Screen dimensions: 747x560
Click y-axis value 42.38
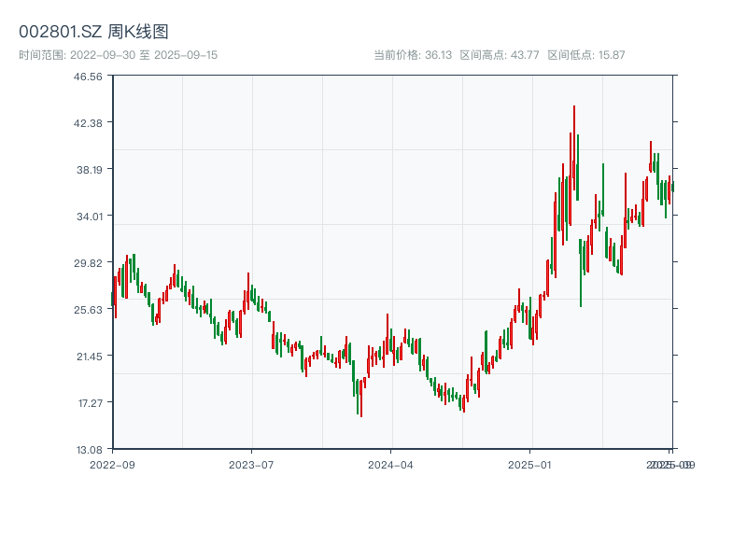[88, 123]
